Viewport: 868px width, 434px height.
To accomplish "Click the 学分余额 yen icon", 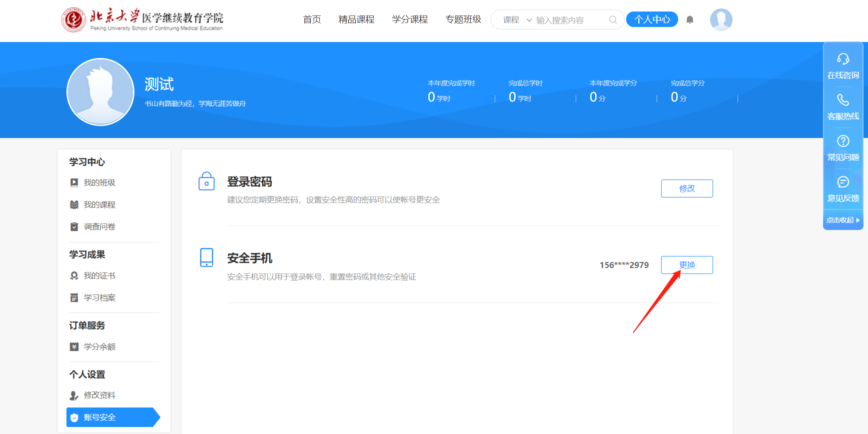I will click(74, 346).
